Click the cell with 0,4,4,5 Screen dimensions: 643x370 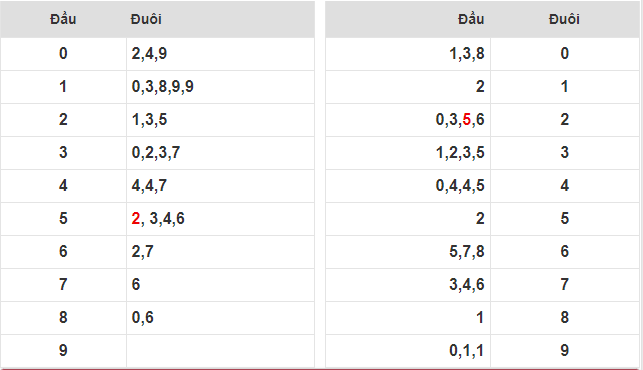408,186
